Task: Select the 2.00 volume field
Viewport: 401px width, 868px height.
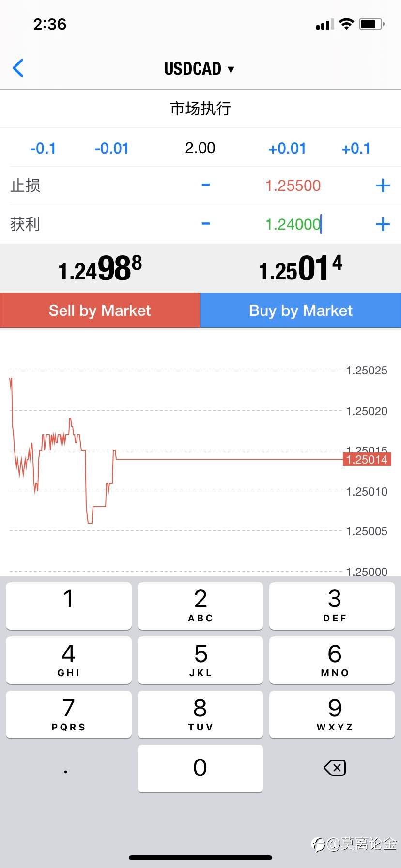Action: click(200, 148)
